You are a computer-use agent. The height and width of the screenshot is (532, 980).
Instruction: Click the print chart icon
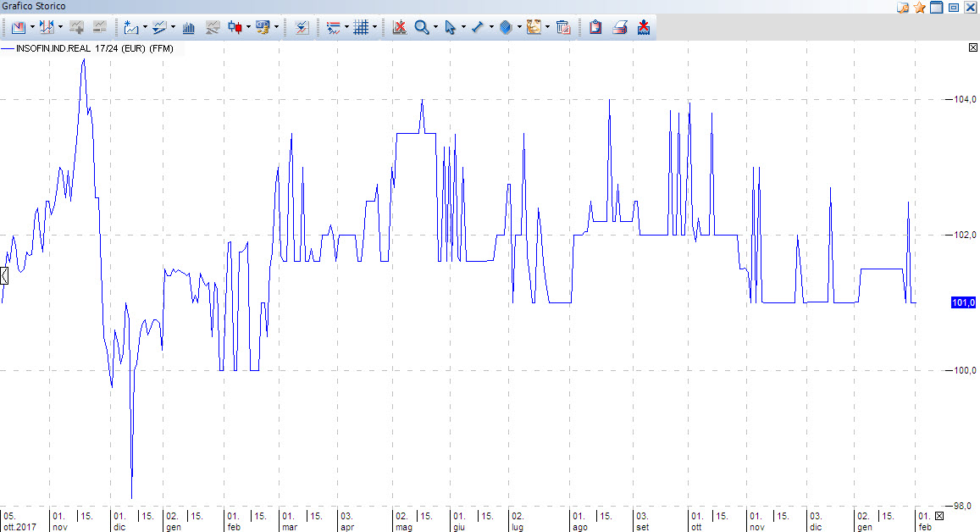pyautogui.click(x=620, y=27)
